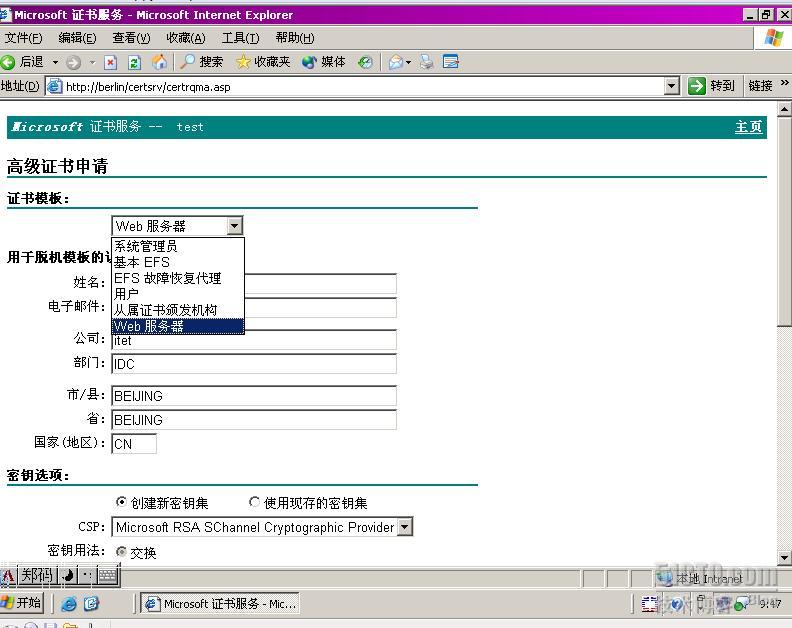Click the page icon in the address bar
Image resolution: width=792 pixels, height=628 pixels.
coord(55,86)
